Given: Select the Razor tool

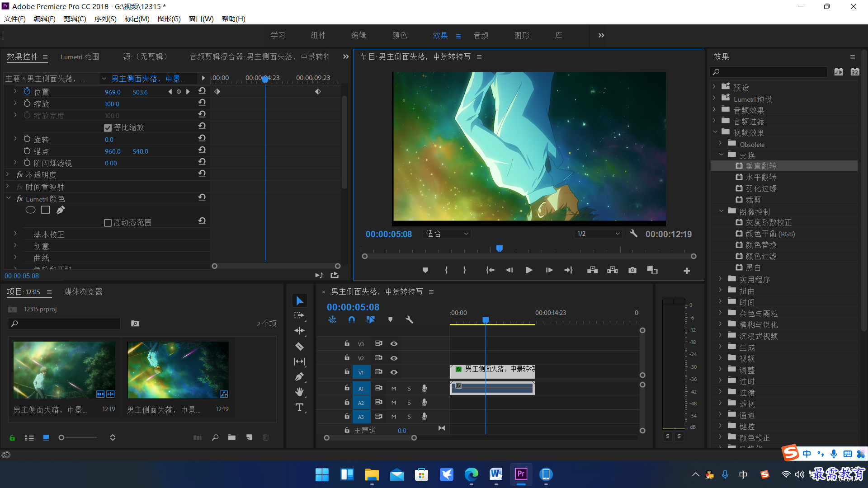Looking at the screenshot, I should pyautogui.click(x=299, y=347).
